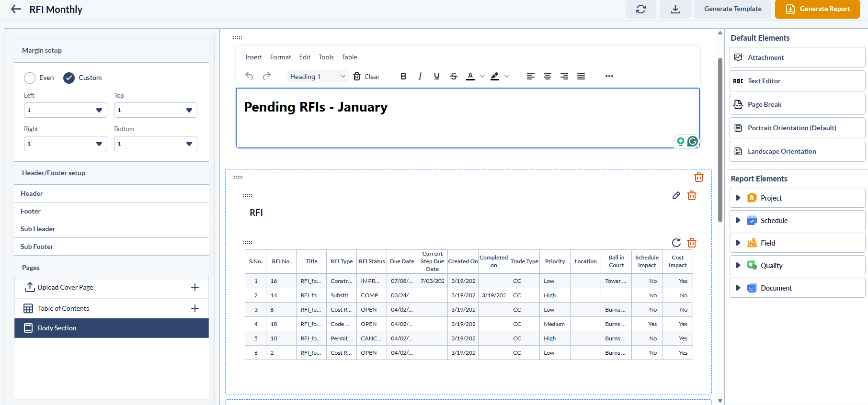Open the Top margin dropdown
868x405 pixels.
pyautogui.click(x=156, y=110)
